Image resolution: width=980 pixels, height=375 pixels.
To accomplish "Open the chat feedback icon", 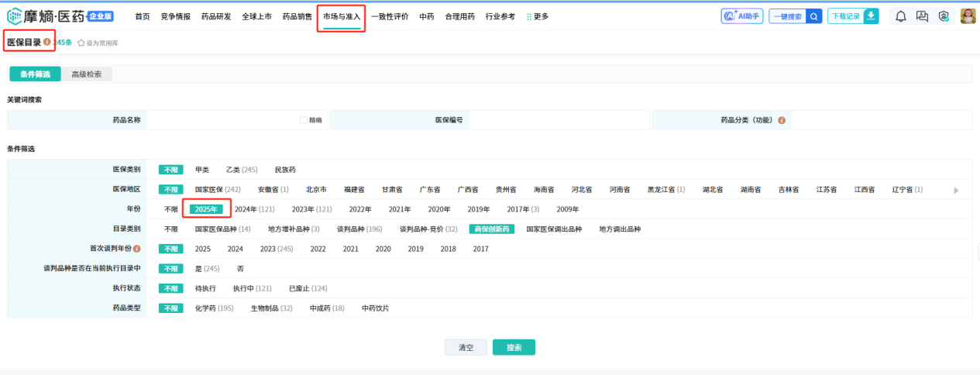I will pos(922,16).
